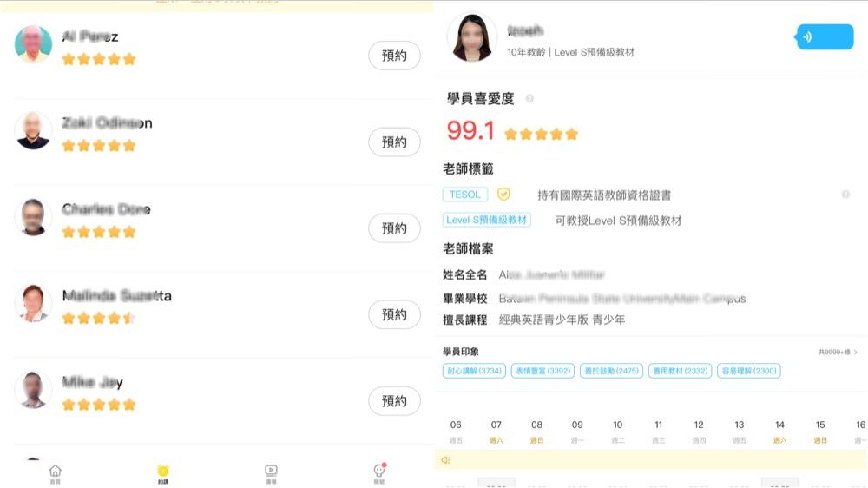
Task: Select the 表情豐富 (3392) impression tag
Action: (x=542, y=371)
